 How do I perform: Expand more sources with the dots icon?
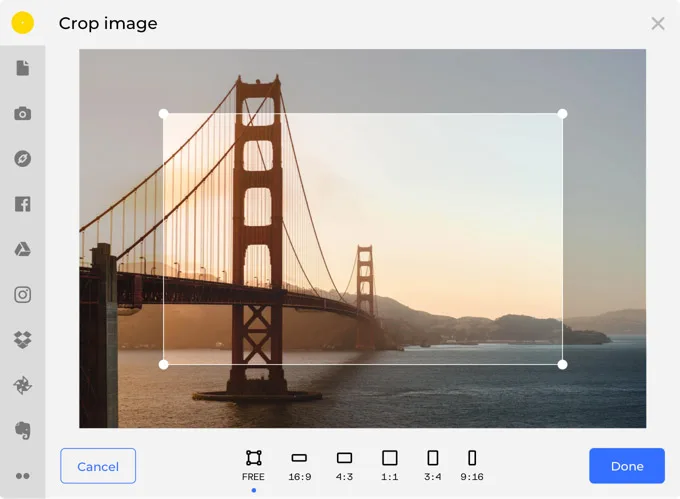[22, 476]
